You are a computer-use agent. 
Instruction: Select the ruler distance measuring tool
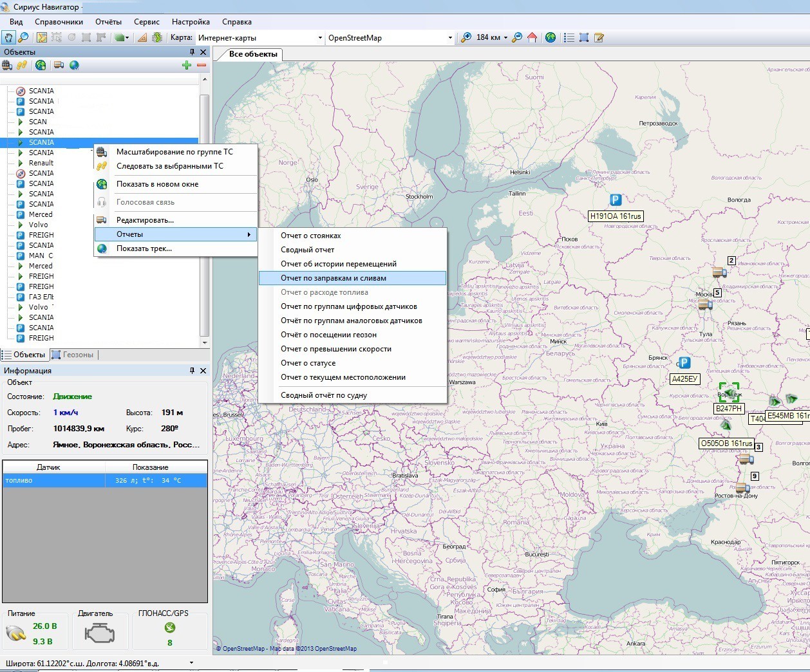pyautogui.click(x=142, y=38)
